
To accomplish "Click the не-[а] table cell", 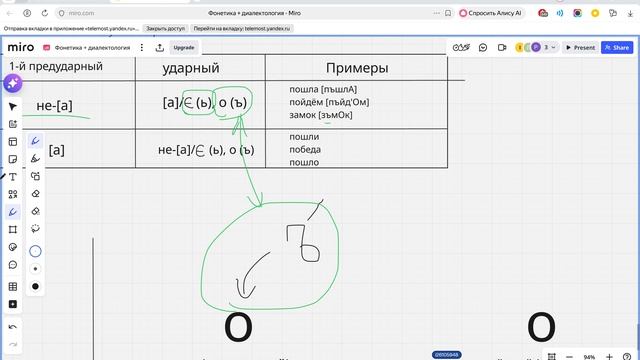I will (x=54, y=106).
